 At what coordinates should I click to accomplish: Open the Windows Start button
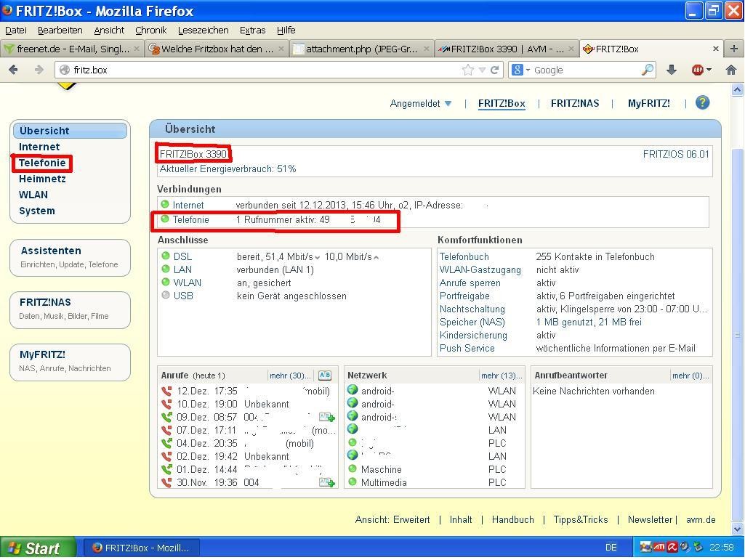(x=38, y=548)
